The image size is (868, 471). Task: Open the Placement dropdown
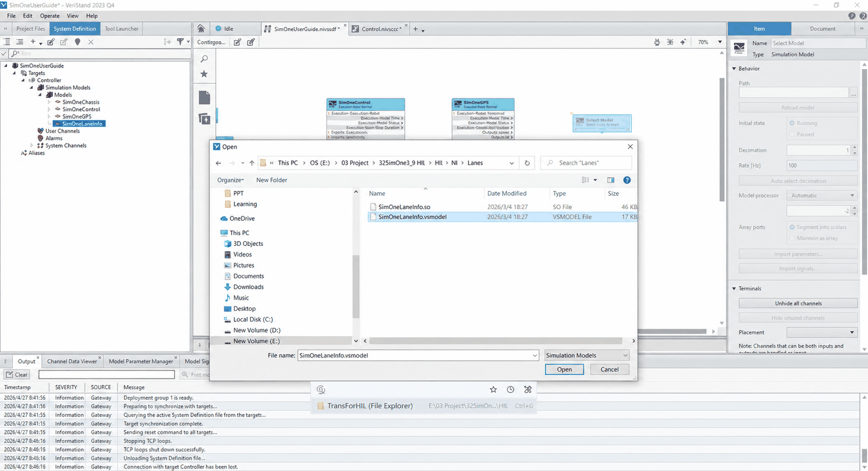click(x=822, y=332)
